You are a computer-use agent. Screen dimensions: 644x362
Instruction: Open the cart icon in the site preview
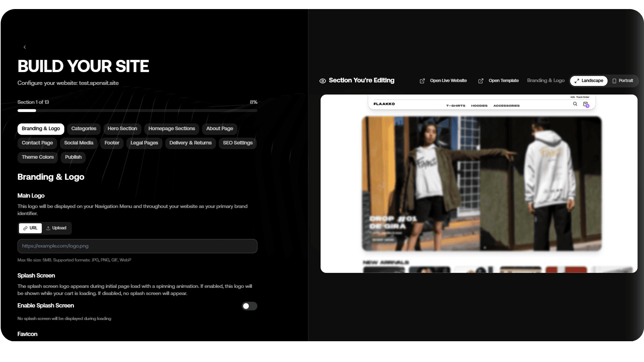tap(586, 104)
